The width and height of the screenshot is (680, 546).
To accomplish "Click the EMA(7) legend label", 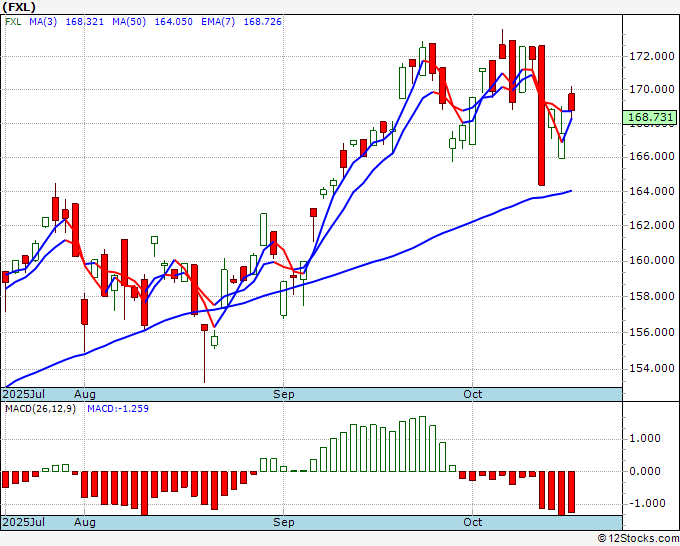I will click(218, 22).
